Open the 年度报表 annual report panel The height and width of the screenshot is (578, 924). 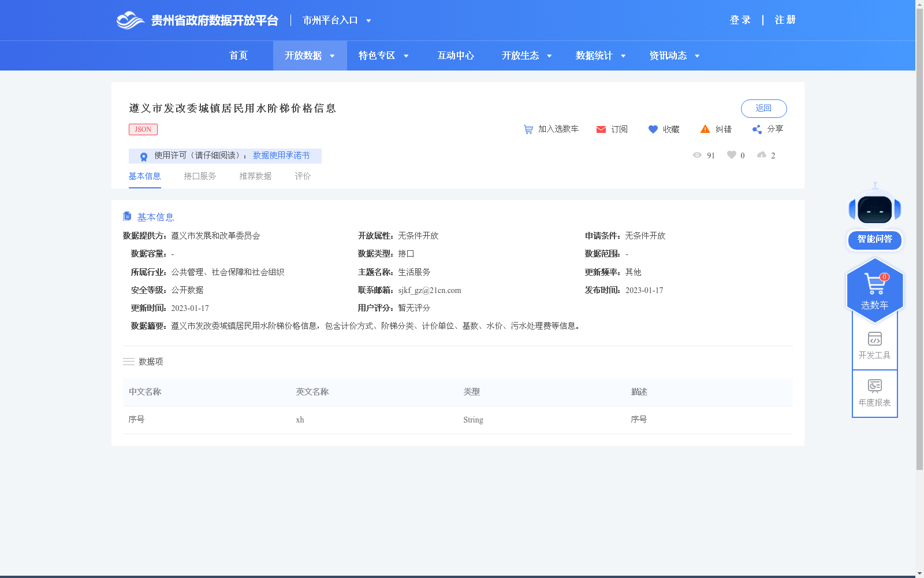(874, 391)
